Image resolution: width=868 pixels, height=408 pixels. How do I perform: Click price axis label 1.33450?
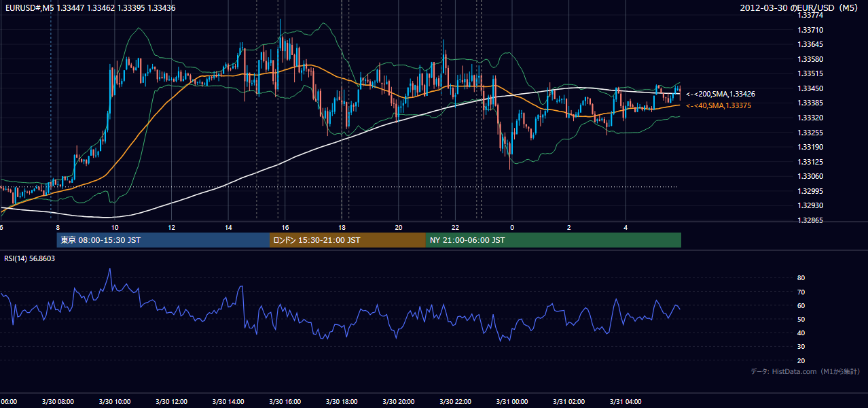pos(810,88)
